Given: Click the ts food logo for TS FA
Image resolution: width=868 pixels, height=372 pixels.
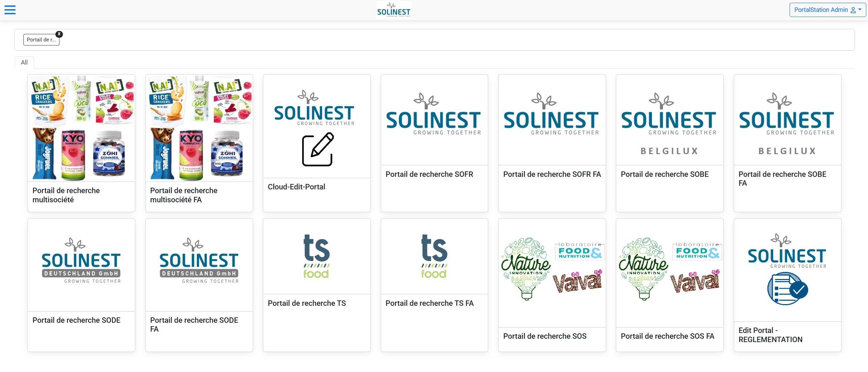Looking at the screenshot, I should coord(434,256).
